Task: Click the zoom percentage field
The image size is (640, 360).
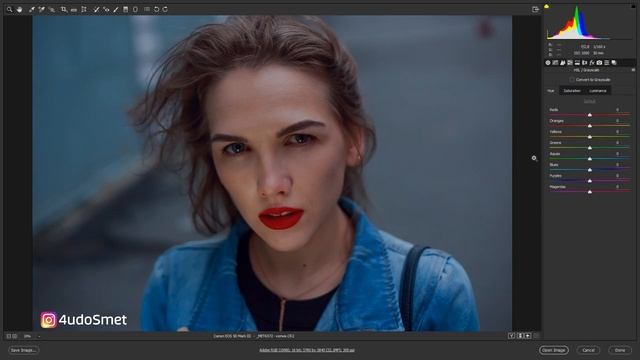Action: click(x=28, y=336)
